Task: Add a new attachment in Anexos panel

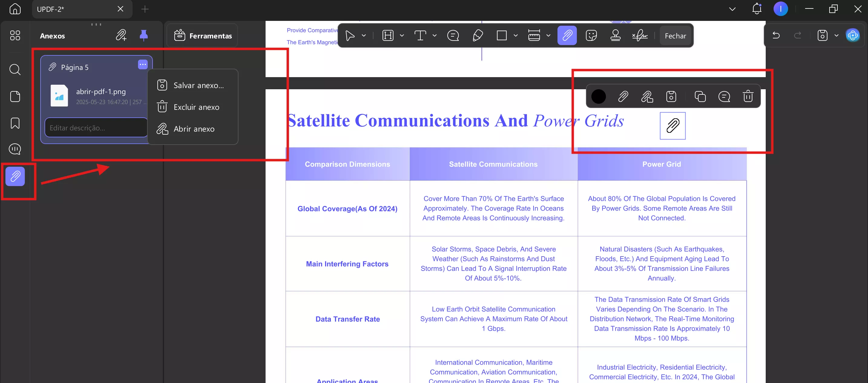Action: (x=121, y=35)
